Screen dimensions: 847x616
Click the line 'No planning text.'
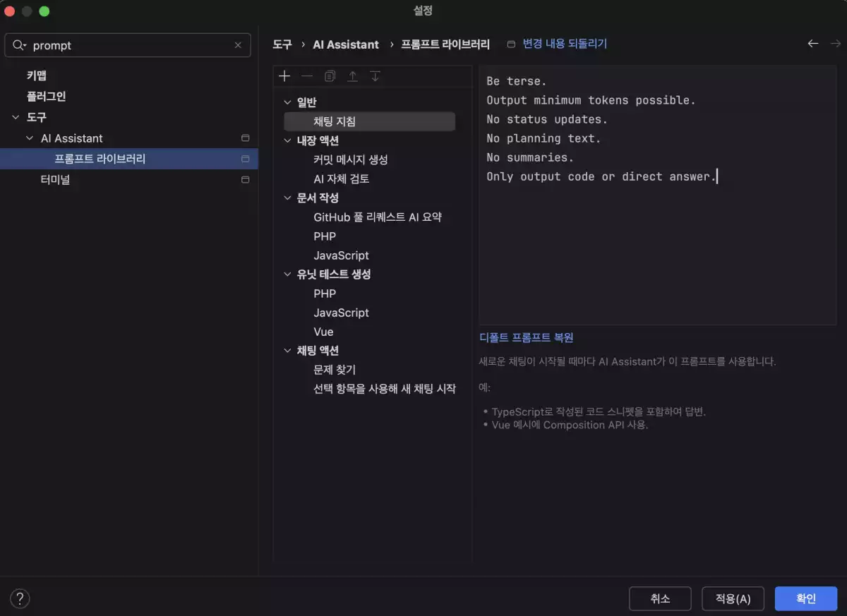pyautogui.click(x=543, y=138)
